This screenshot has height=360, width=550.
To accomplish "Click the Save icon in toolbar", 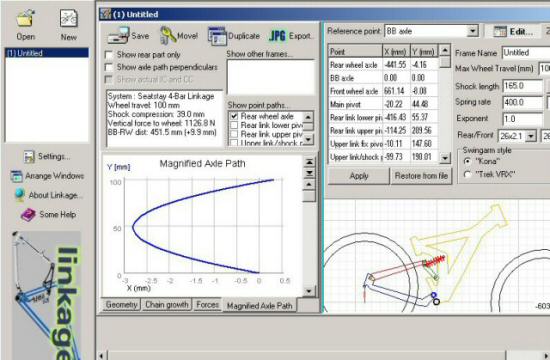I will click(118, 35).
